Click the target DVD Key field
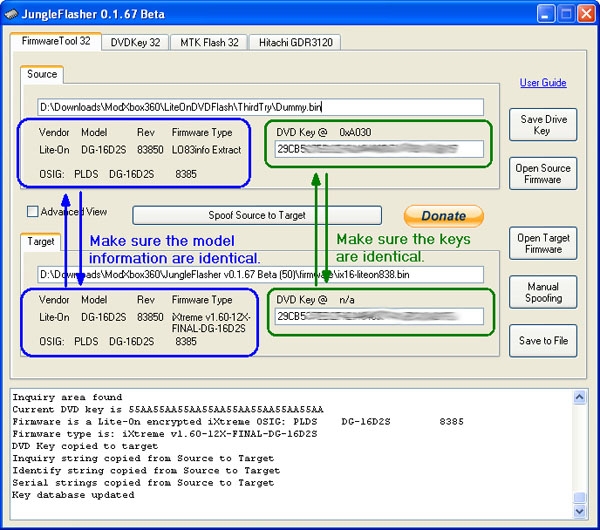The image size is (600, 530). pos(379,316)
